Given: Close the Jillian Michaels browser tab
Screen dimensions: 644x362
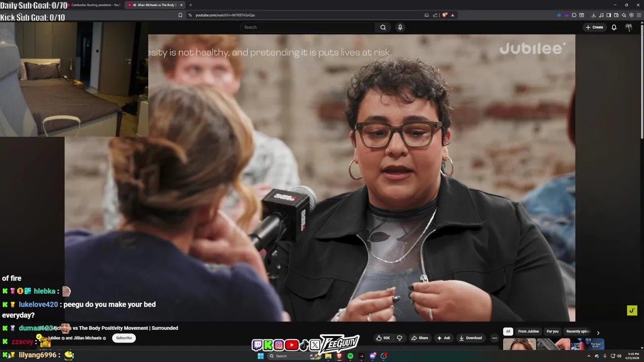Looking at the screenshot, I should [x=181, y=5].
